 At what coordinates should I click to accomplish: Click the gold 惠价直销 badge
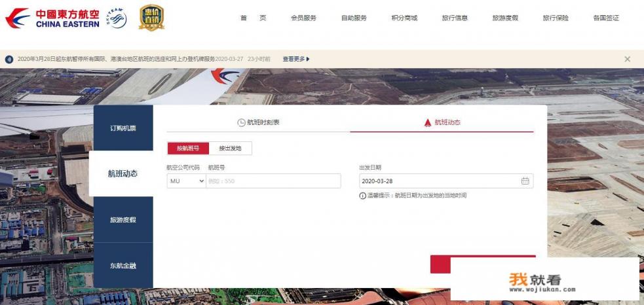pyautogui.click(x=151, y=18)
